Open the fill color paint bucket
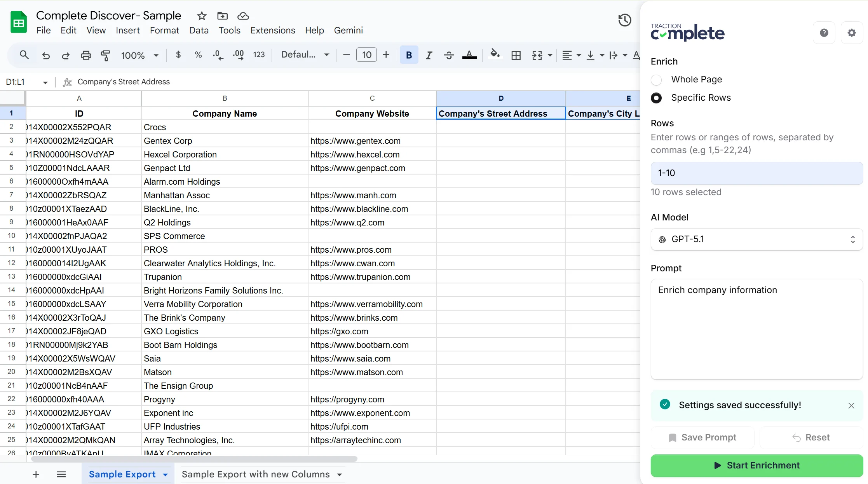 point(495,54)
